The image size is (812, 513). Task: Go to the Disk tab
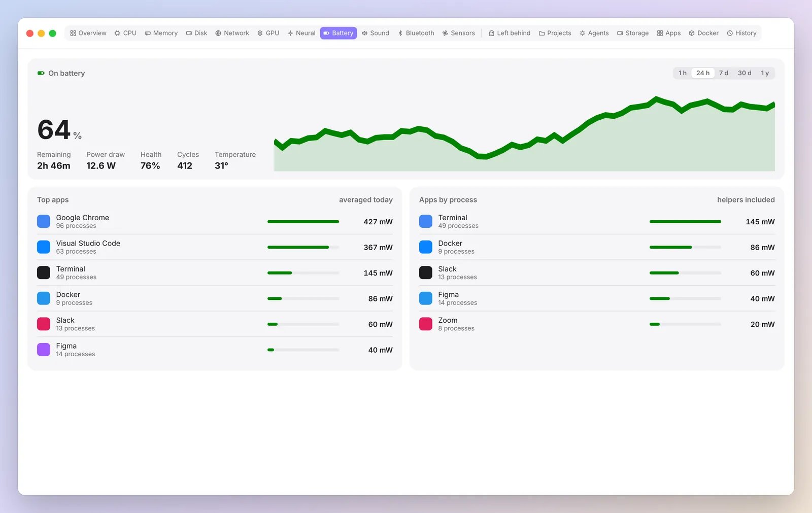point(196,33)
